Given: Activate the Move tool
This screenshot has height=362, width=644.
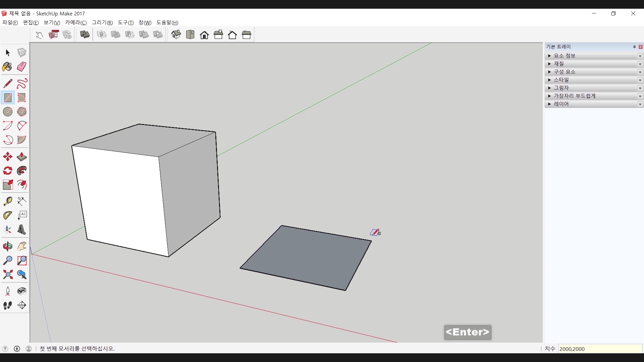Looking at the screenshot, I should click(x=7, y=157).
